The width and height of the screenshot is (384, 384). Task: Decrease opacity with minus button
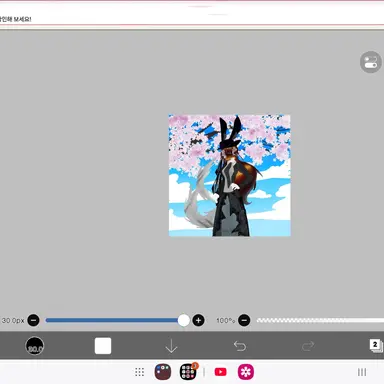(x=244, y=320)
